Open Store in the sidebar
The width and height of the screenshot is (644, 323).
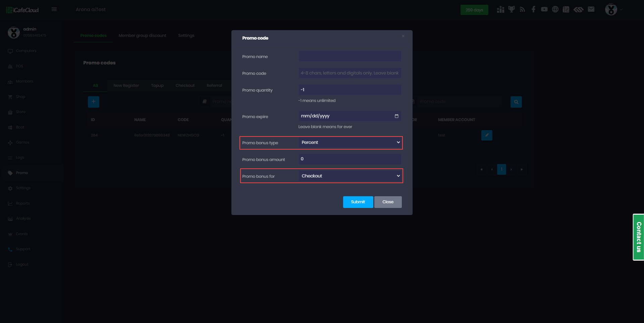pos(20,112)
